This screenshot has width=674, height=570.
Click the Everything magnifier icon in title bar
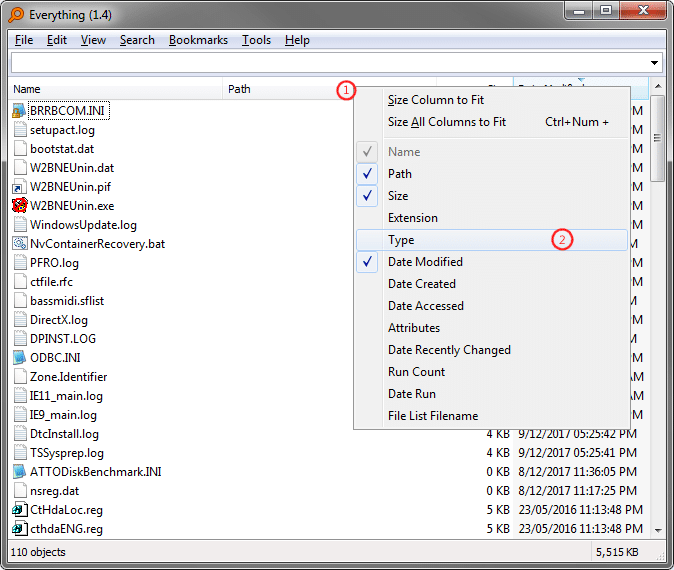point(15,13)
